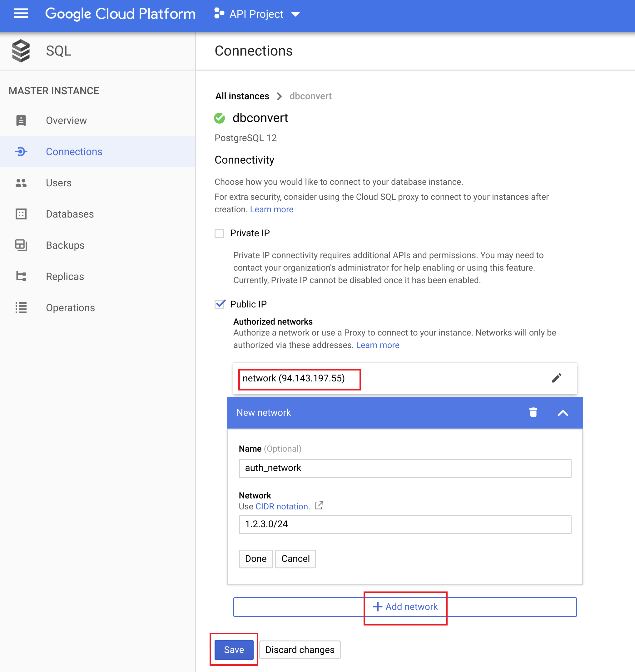Click the dbconvert breadcrumb text
Screen dimensions: 635x672
(310, 96)
